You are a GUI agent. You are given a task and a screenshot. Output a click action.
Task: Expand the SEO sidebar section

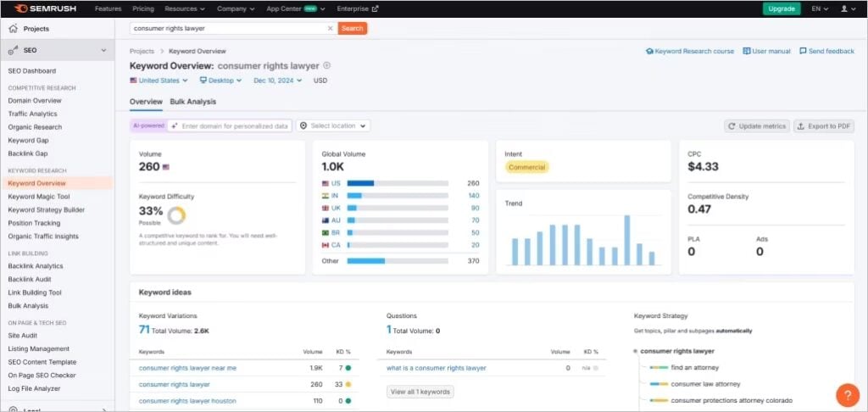pyautogui.click(x=103, y=50)
